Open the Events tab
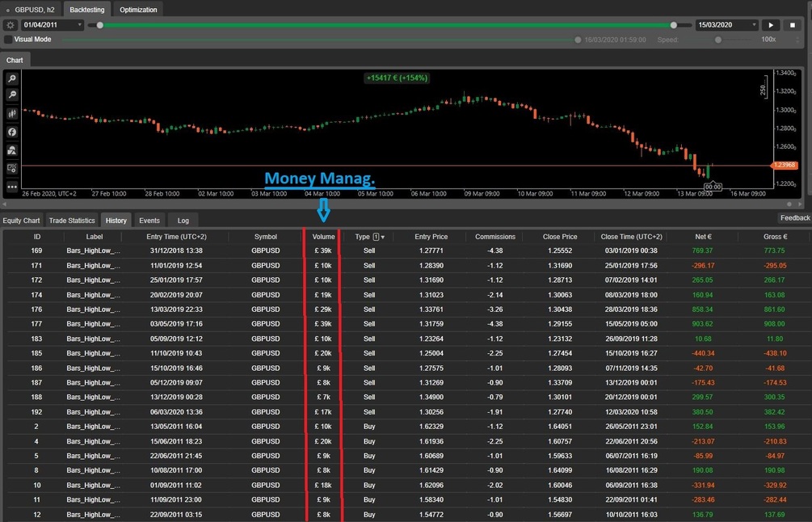Image resolution: width=812 pixels, height=522 pixels. tap(149, 220)
